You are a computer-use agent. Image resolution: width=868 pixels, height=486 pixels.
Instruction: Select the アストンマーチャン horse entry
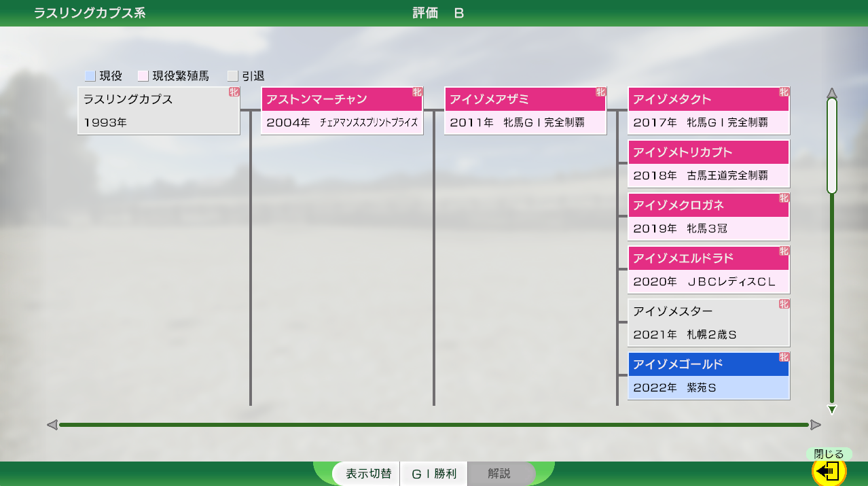click(342, 111)
